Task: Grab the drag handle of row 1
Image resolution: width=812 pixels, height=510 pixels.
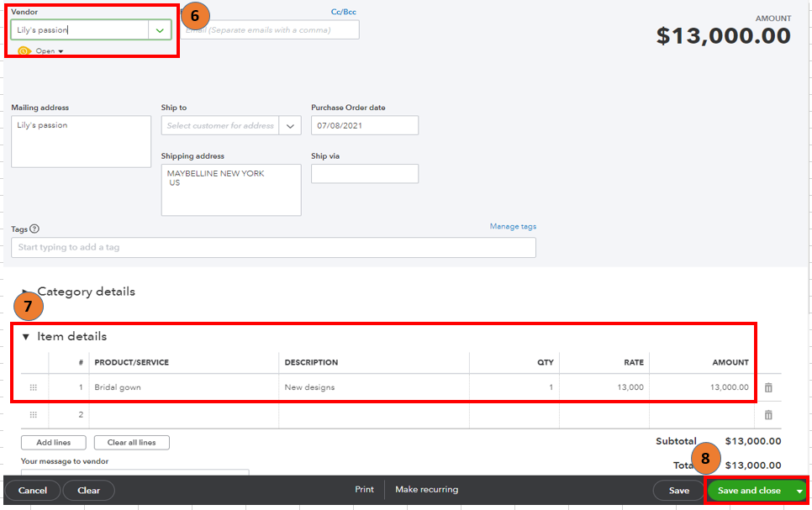Action: [x=31, y=387]
